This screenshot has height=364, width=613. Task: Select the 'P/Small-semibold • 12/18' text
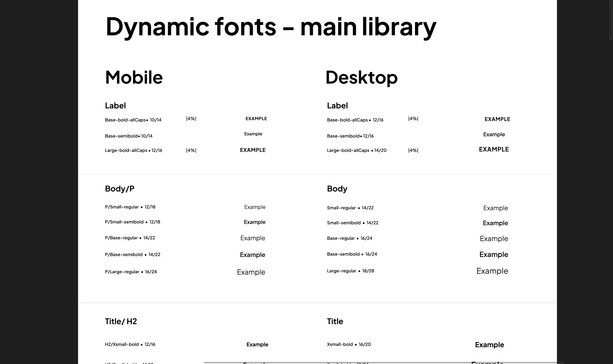pyautogui.click(x=132, y=222)
